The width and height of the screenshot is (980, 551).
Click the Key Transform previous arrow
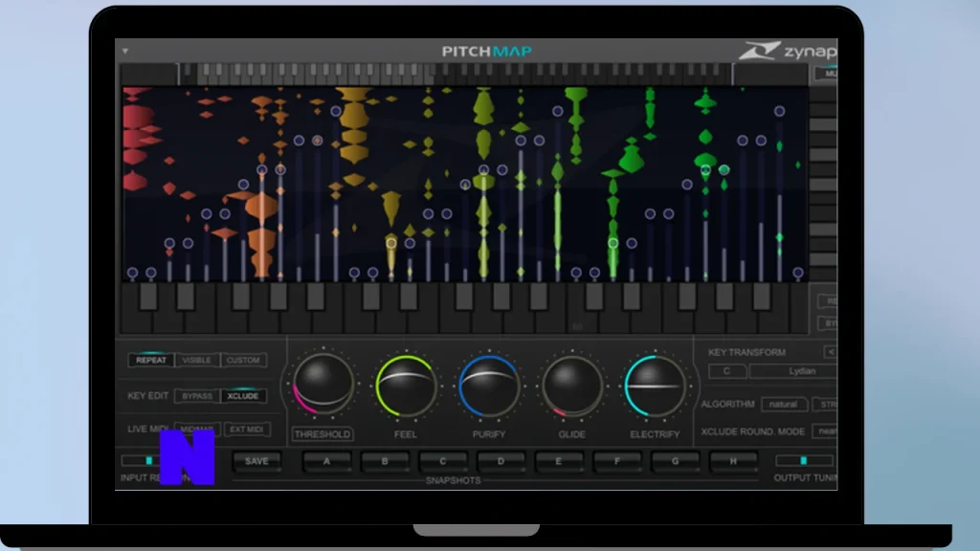coord(831,352)
